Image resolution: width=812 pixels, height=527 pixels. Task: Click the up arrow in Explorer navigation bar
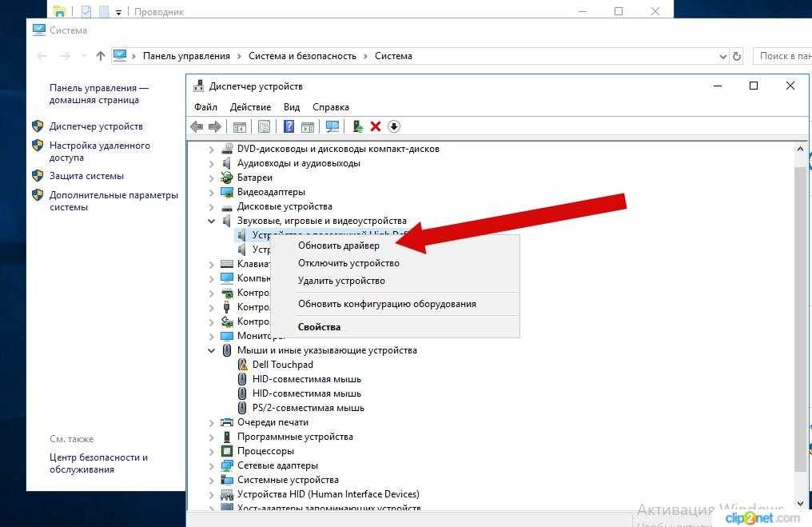100,56
